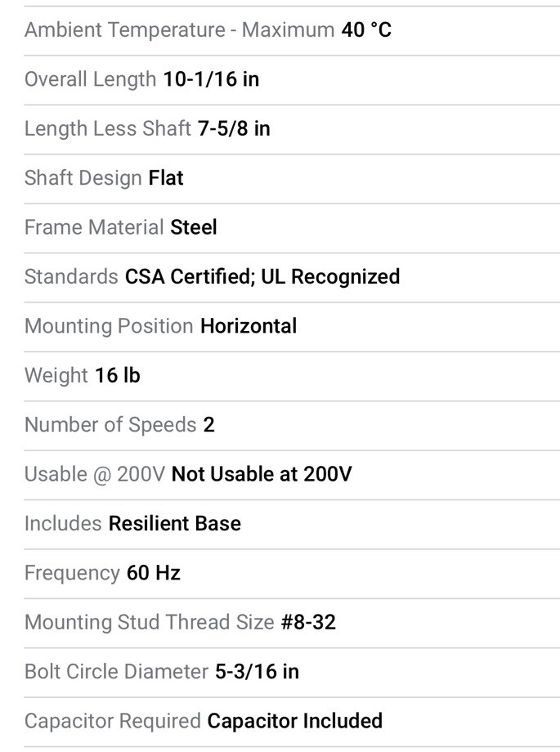This screenshot has height=752, width=560.
Task: Select the Includes Resilient Base row
Action: coord(292,525)
